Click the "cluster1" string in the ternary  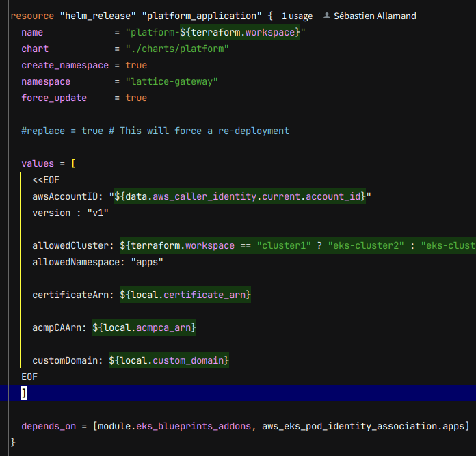click(284, 245)
